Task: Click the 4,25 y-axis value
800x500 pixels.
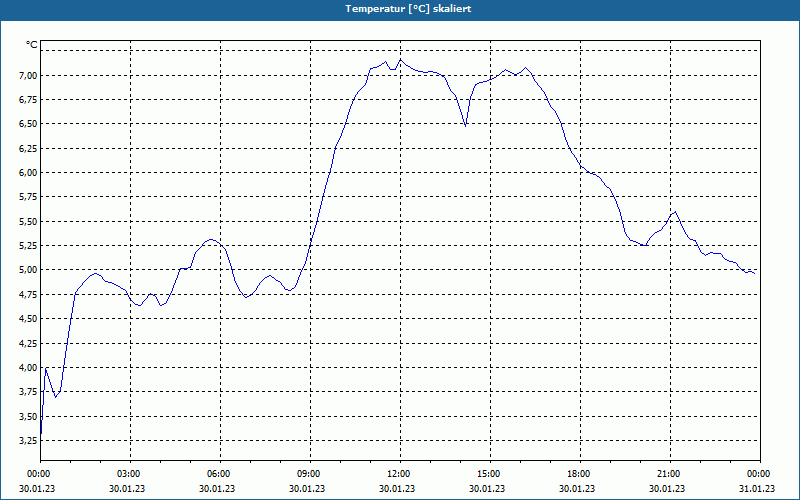Action: (28, 343)
